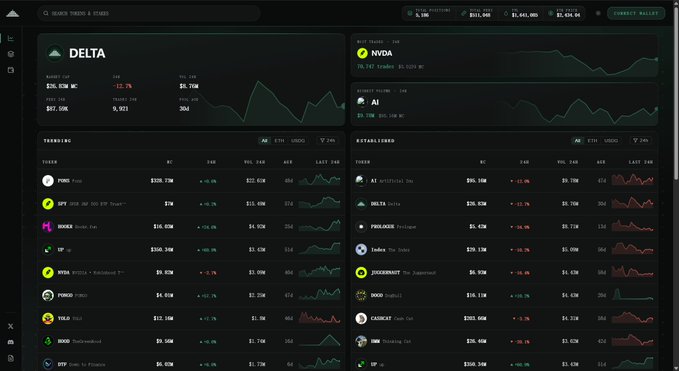Select the ETH filter in Trending panel
Screen dimensions: 679x371
coord(279,141)
